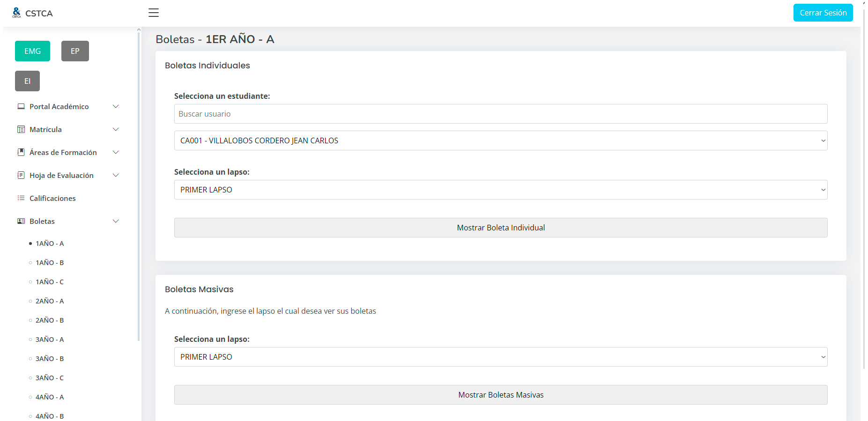
Task: Expand the Portal Académico chevron
Action: [x=116, y=106]
